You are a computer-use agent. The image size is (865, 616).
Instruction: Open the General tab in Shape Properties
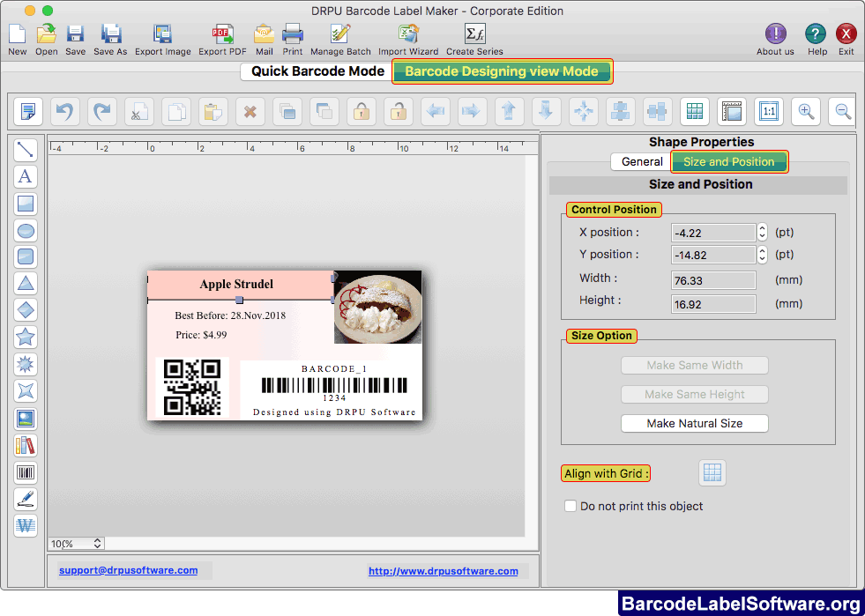point(642,161)
